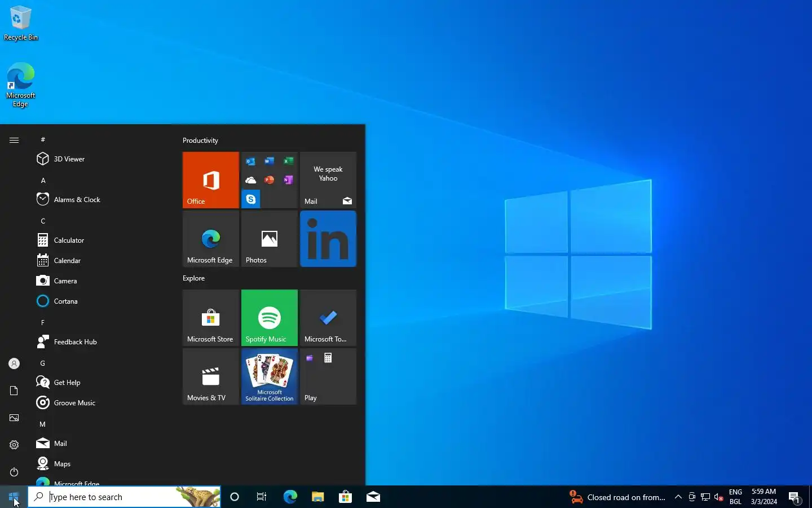Open the Photos tile
The image size is (812, 508).
[270, 239]
